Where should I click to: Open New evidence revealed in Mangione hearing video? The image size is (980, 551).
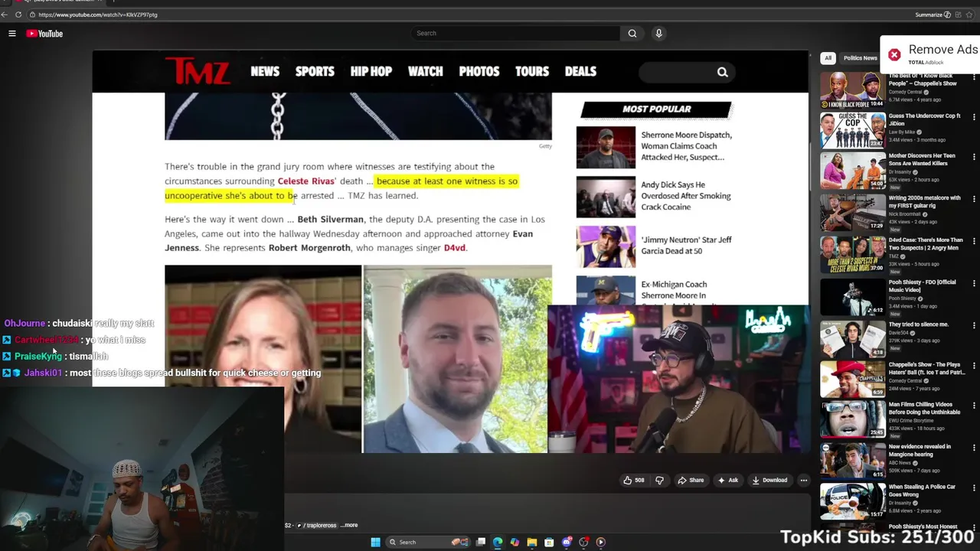pos(920,450)
